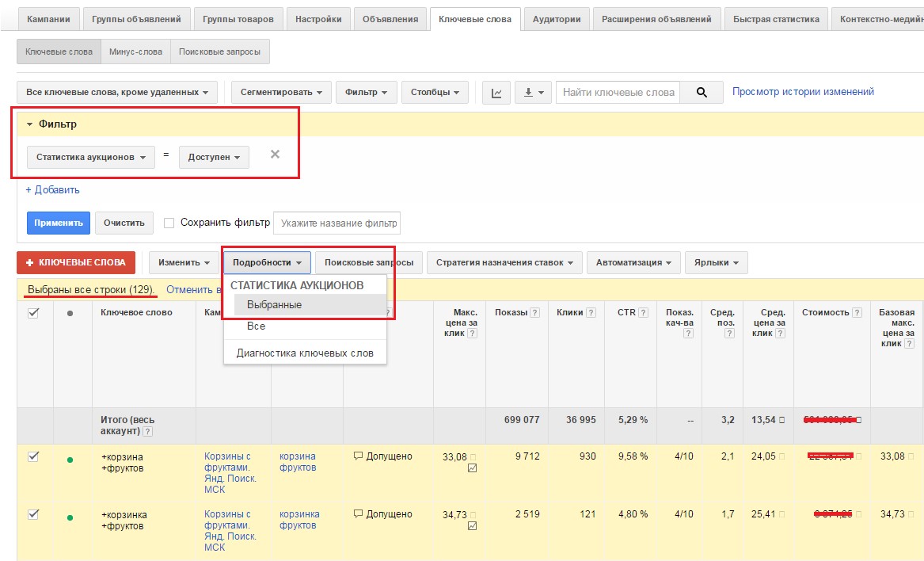Click the grey status dot column header
The width and height of the screenshot is (924, 561).
coord(70,313)
